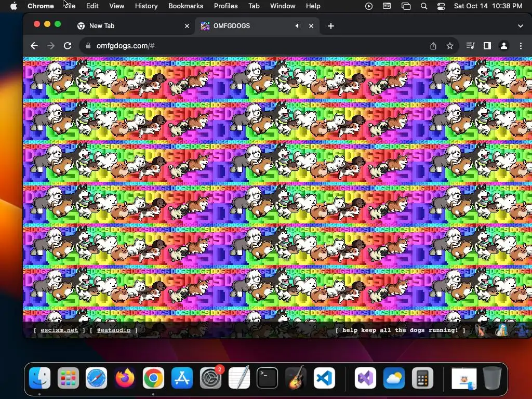This screenshot has height=399, width=532.
Task: Open the @eataudio link
Action: point(114,330)
